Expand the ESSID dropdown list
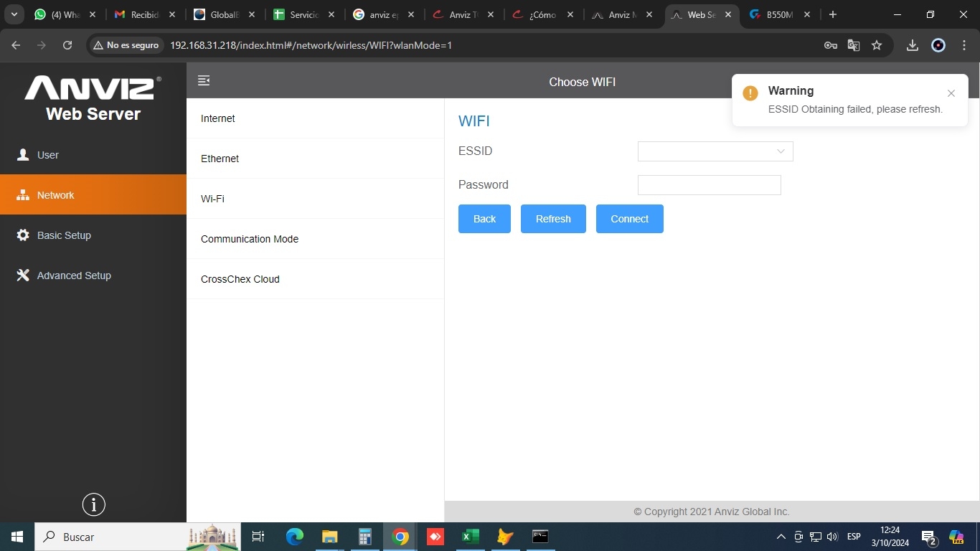This screenshot has height=551, width=980. [715, 151]
